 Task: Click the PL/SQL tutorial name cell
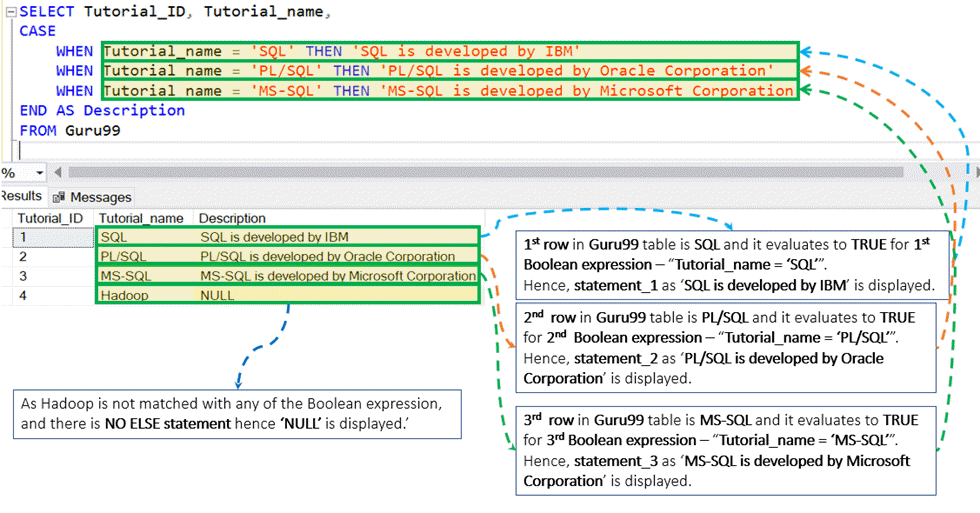(x=121, y=257)
